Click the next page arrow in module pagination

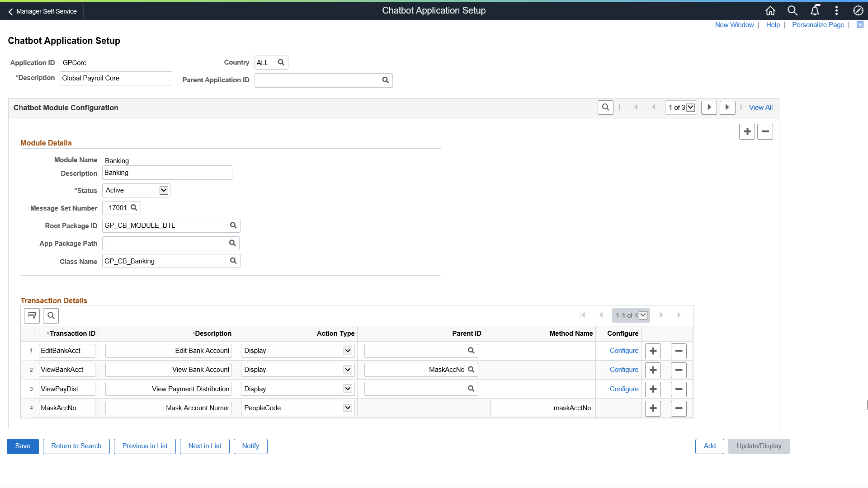(x=708, y=107)
